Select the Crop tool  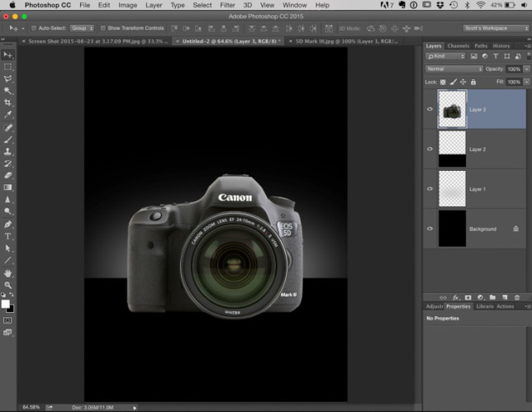tap(7, 102)
